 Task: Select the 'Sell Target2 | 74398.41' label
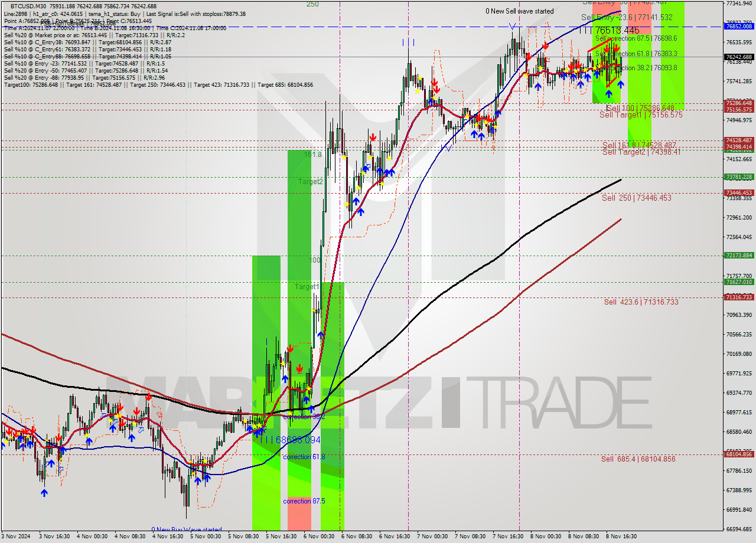click(x=641, y=152)
